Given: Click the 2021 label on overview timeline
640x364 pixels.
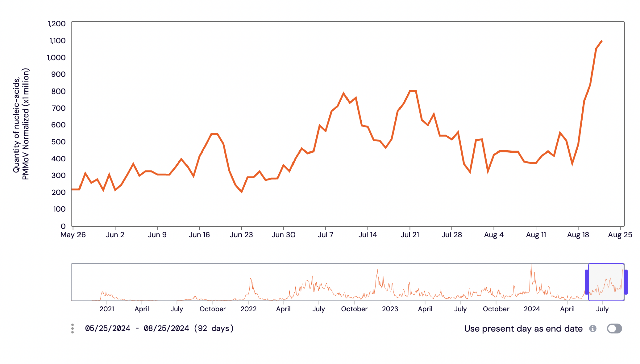Looking at the screenshot, I should click(107, 309).
